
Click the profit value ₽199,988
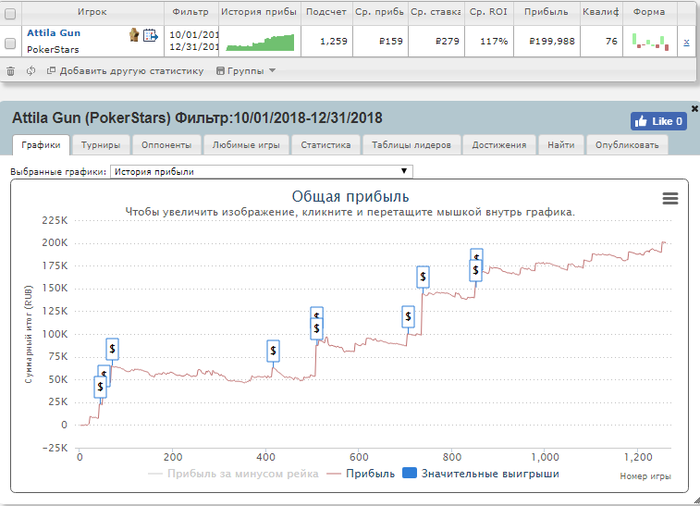[552, 41]
